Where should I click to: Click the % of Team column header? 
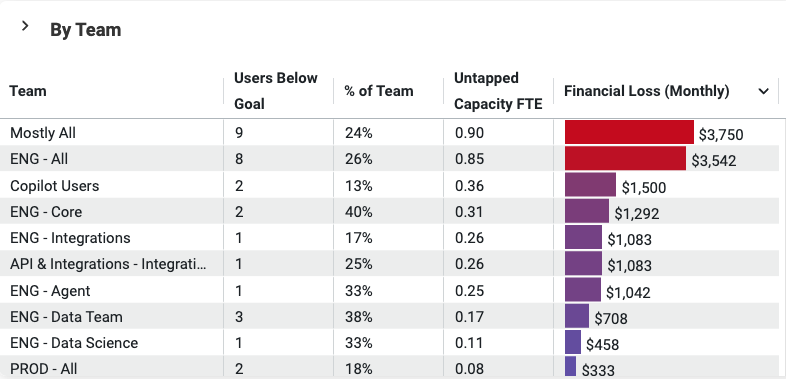[379, 91]
